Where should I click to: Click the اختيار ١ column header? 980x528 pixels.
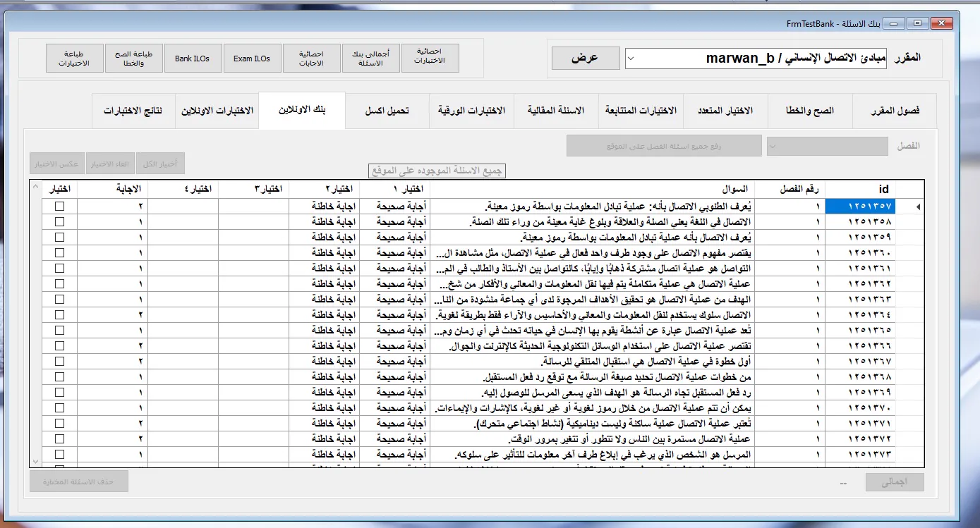point(394,189)
